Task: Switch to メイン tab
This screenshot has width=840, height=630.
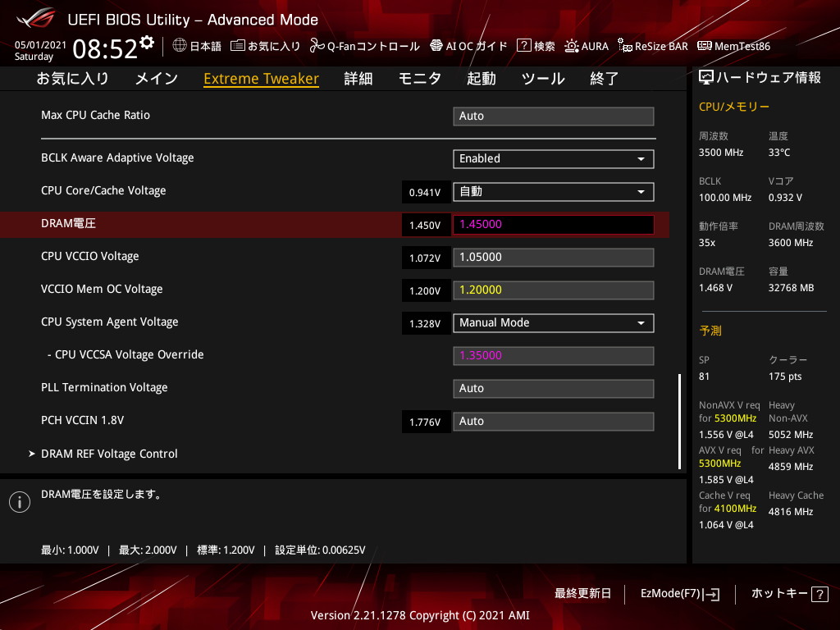Action: point(157,79)
